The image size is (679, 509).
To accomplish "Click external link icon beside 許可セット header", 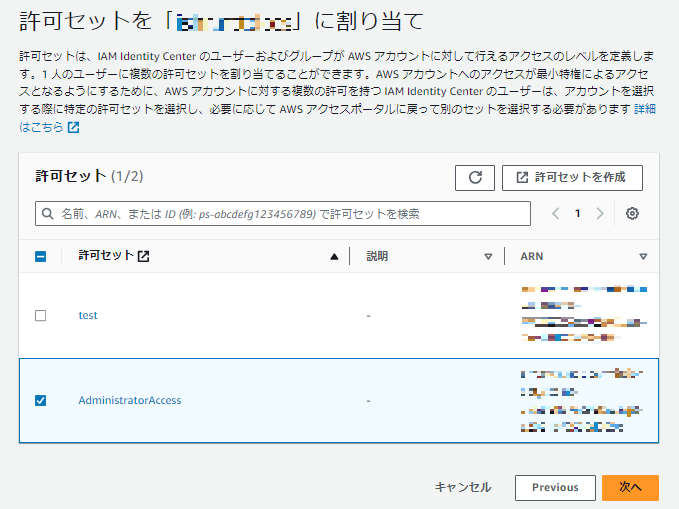I will (x=144, y=256).
